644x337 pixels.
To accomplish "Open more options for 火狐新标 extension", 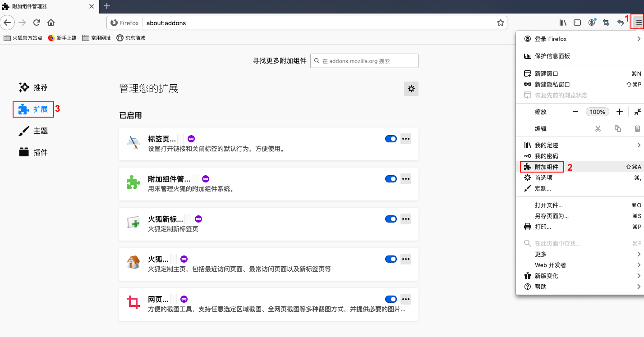I will click(406, 219).
